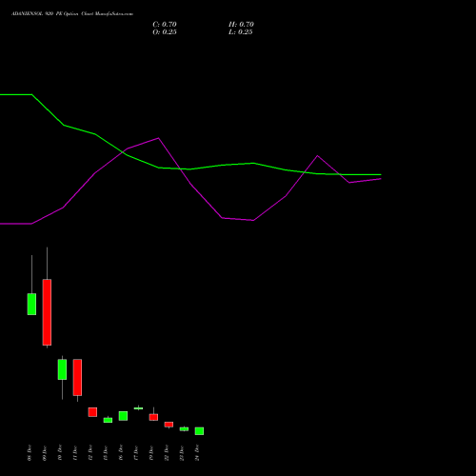The image size is (476, 476).
Task: Select the last green candle for 24 Dec
Action: click(x=199, y=431)
